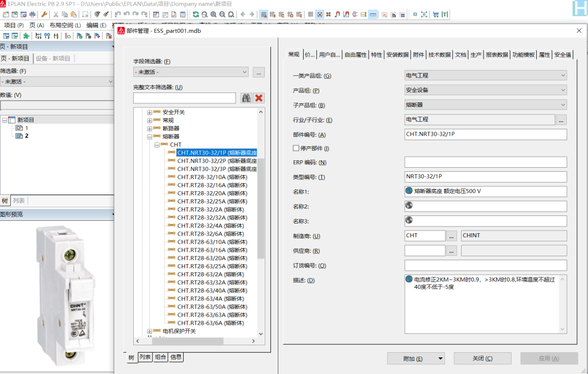Select grid E icon in toolbar

click(x=299, y=14)
